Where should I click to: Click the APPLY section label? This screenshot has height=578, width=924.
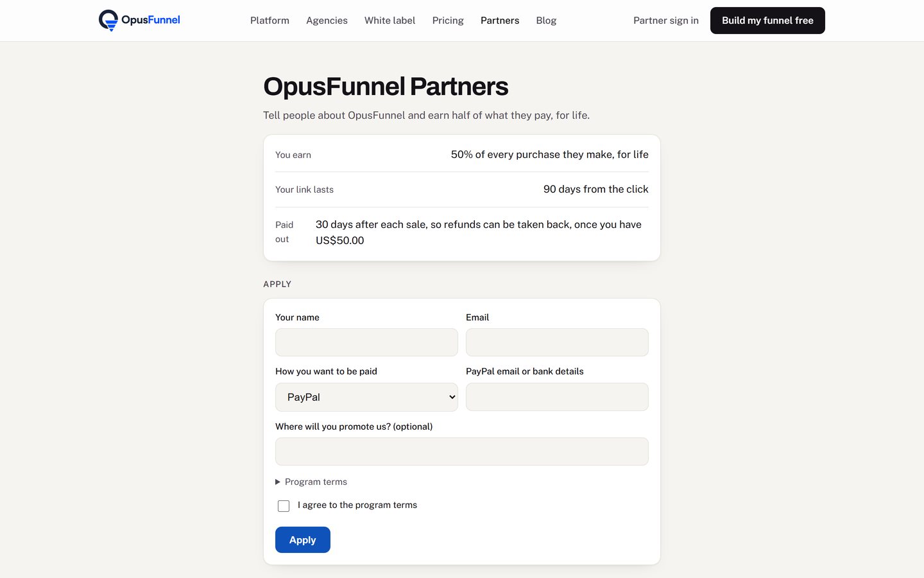click(x=277, y=284)
